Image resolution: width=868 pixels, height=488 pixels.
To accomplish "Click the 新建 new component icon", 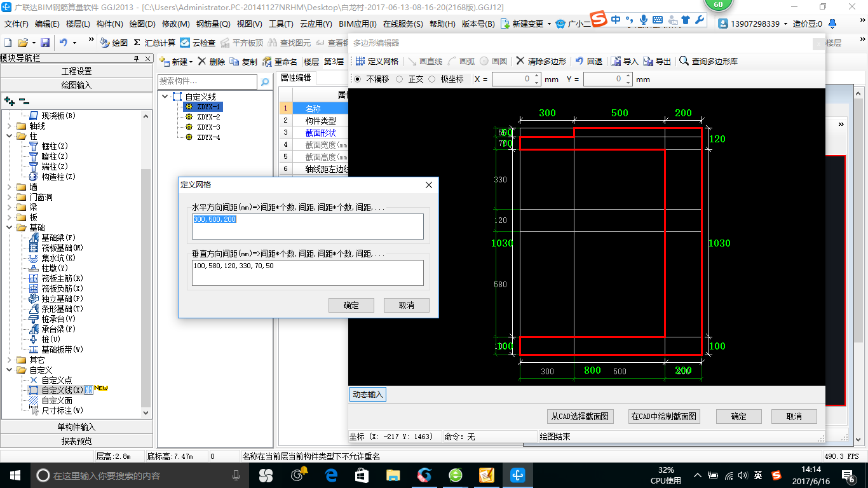I will pos(164,62).
